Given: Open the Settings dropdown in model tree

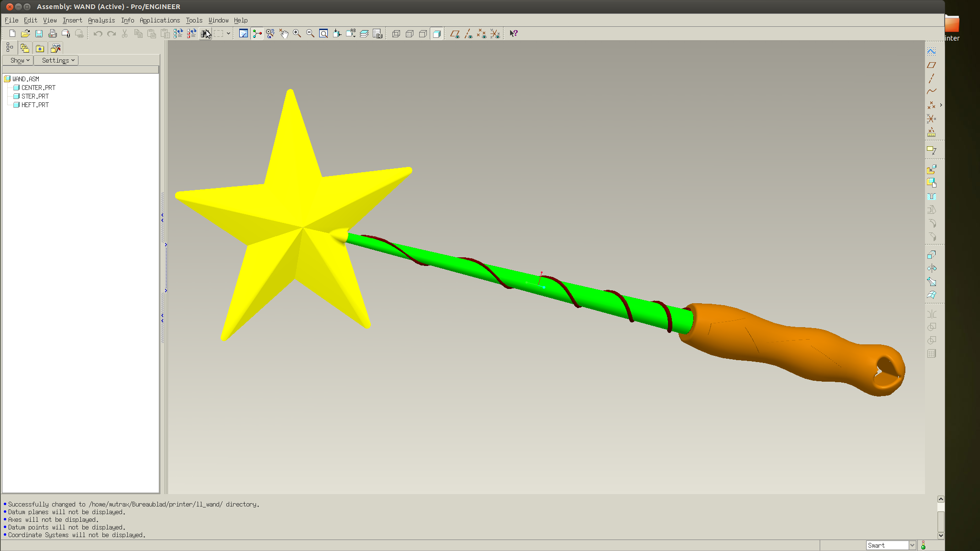Looking at the screenshot, I should 58,60.
